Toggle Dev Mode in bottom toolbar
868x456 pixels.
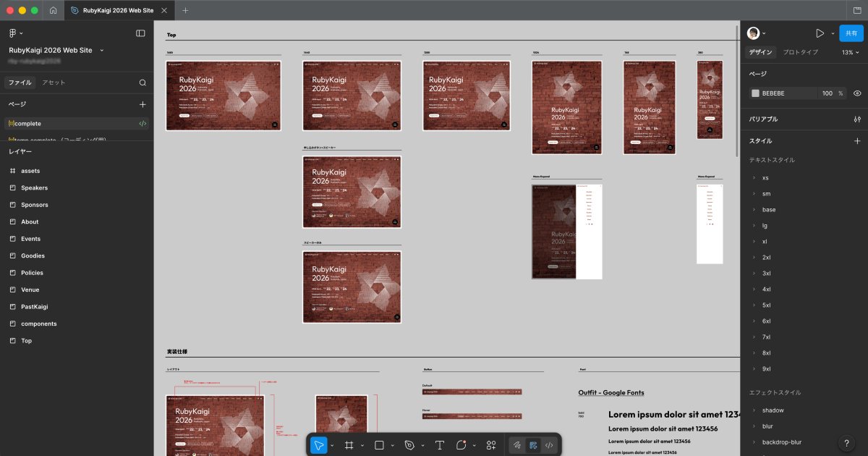549,445
